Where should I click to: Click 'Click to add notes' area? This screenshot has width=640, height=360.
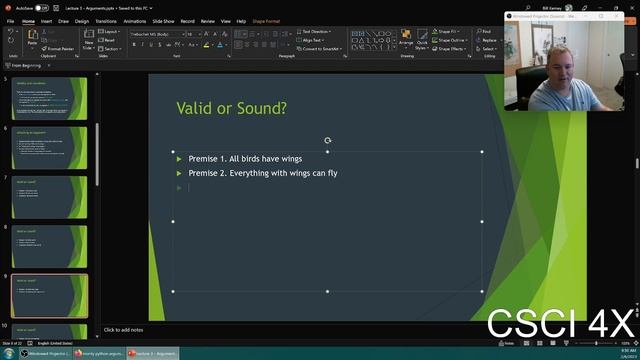pyautogui.click(x=123, y=330)
